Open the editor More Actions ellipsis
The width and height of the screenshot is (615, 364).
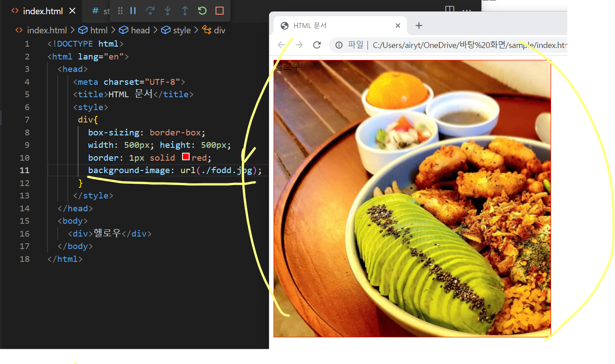point(467,10)
